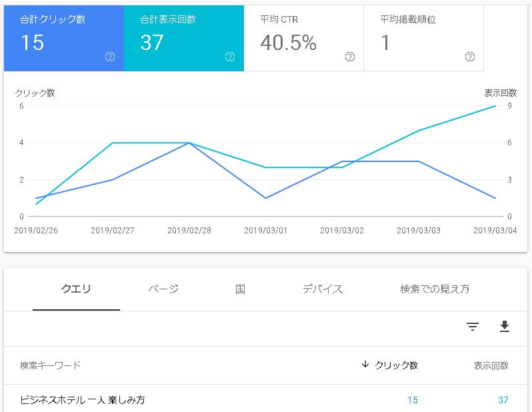Sort by クリック数 column header

click(x=396, y=365)
